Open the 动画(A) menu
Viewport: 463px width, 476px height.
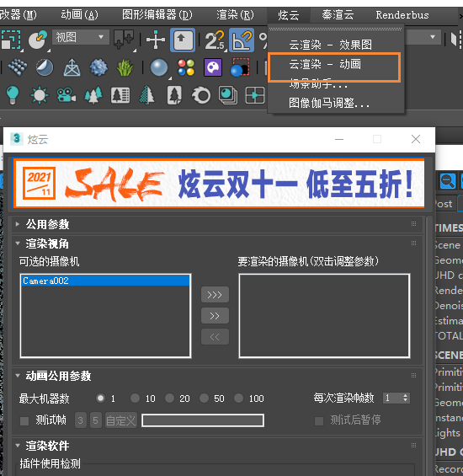pos(79,14)
